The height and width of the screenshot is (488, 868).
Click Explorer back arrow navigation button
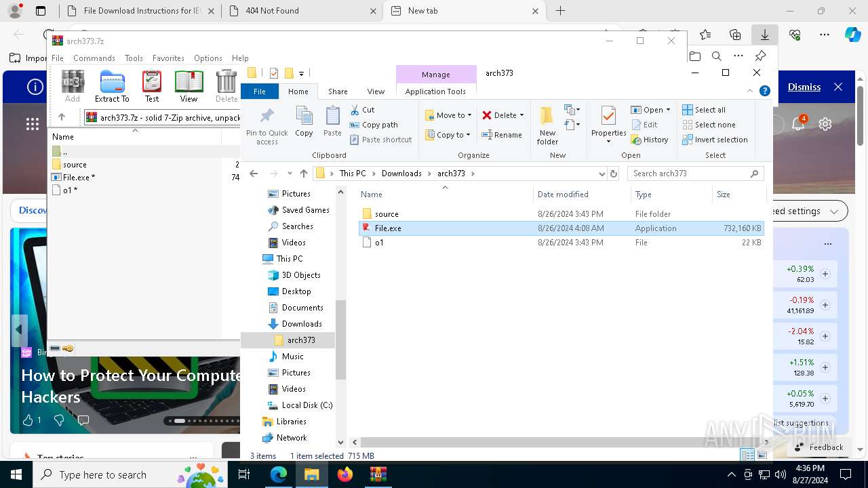(254, 174)
